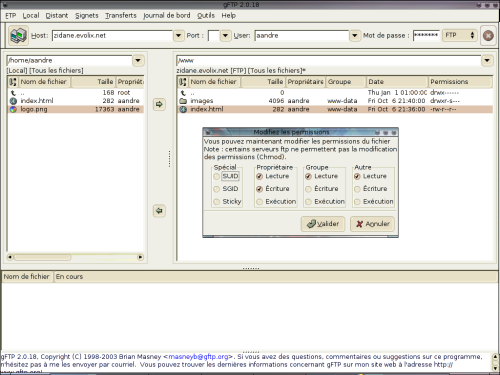
Task: Toggle Propriétaire Exécution permission
Action: point(259,202)
